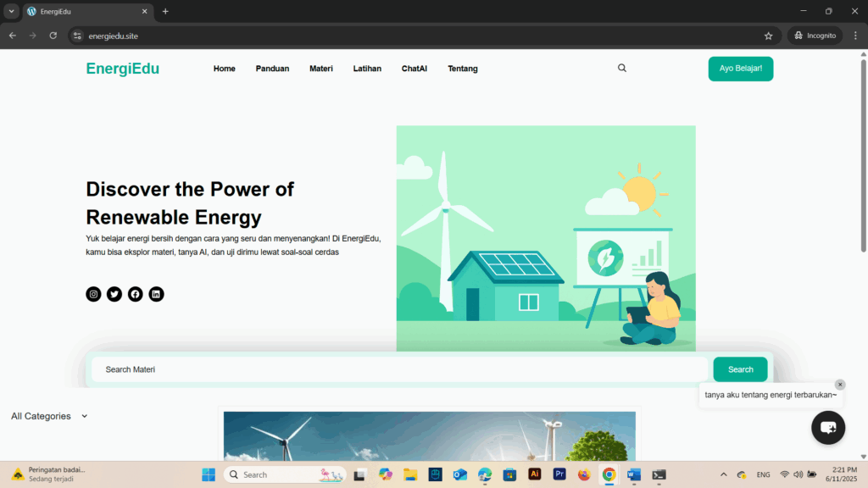The image size is (868, 488).
Task: Open Microsoft Store from the taskbar
Action: coord(509,474)
